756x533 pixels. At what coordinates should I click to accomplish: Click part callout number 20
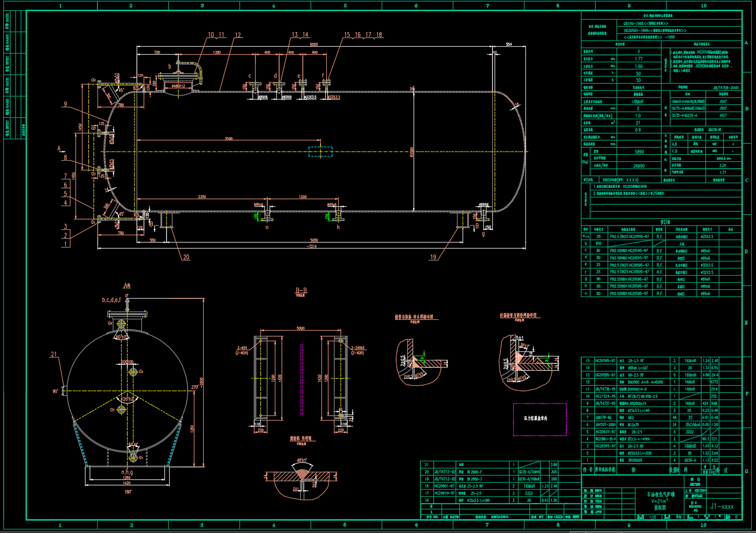(x=186, y=257)
